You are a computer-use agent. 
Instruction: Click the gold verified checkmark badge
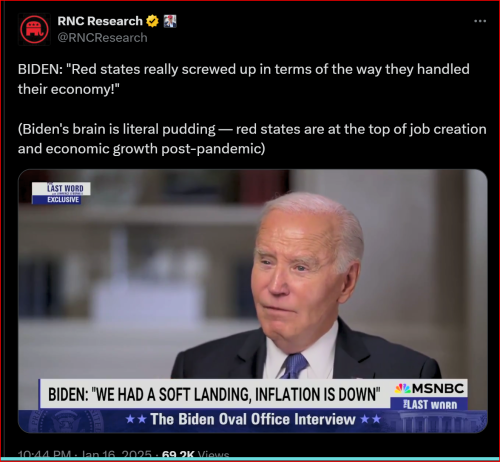[153, 21]
